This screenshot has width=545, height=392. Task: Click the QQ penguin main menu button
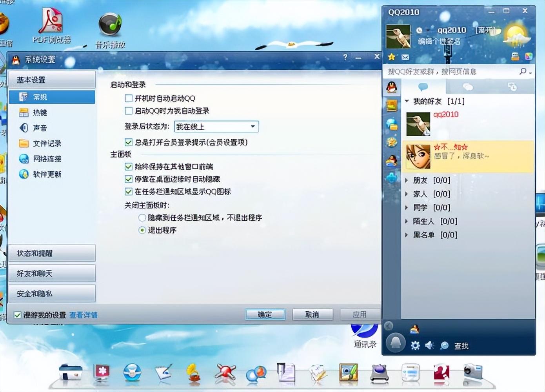395,342
